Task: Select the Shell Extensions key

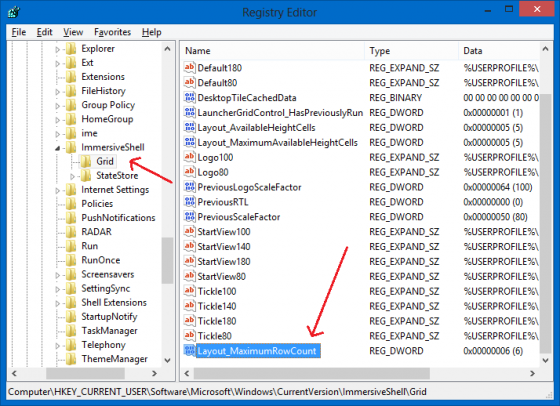Action: click(114, 302)
